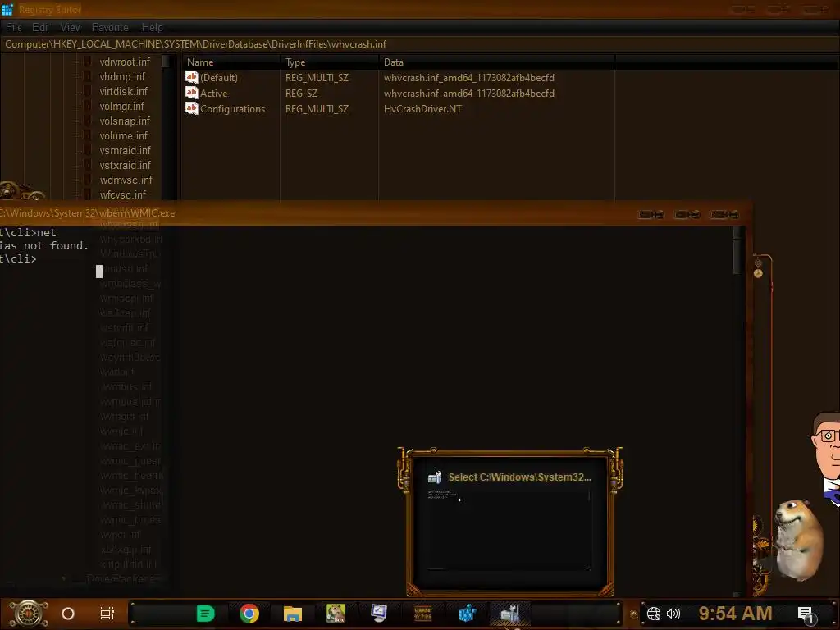Select the (Default) value string icon

191,77
